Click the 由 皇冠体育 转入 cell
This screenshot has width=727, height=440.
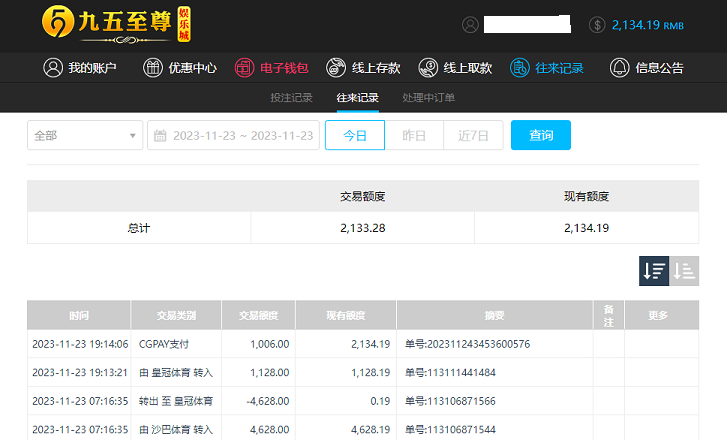[176, 372]
